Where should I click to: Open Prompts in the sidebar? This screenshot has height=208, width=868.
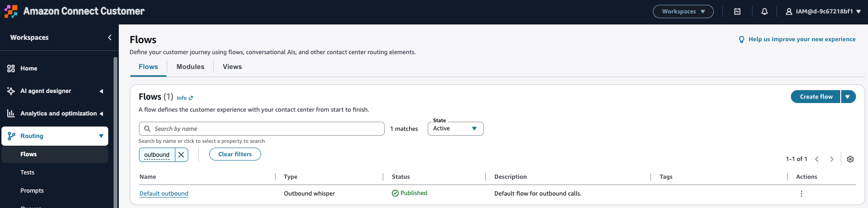click(32, 191)
